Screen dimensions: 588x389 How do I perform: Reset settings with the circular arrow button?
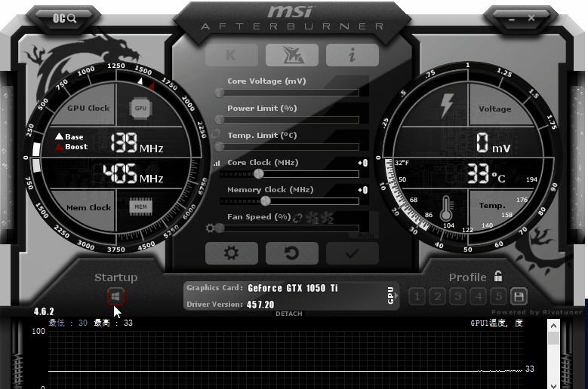click(x=292, y=253)
